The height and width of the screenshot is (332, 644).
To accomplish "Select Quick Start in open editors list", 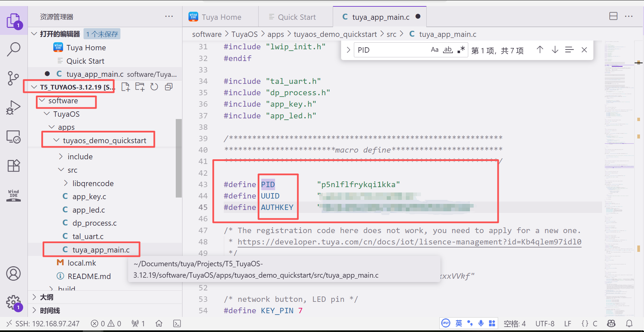I will tap(85, 61).
